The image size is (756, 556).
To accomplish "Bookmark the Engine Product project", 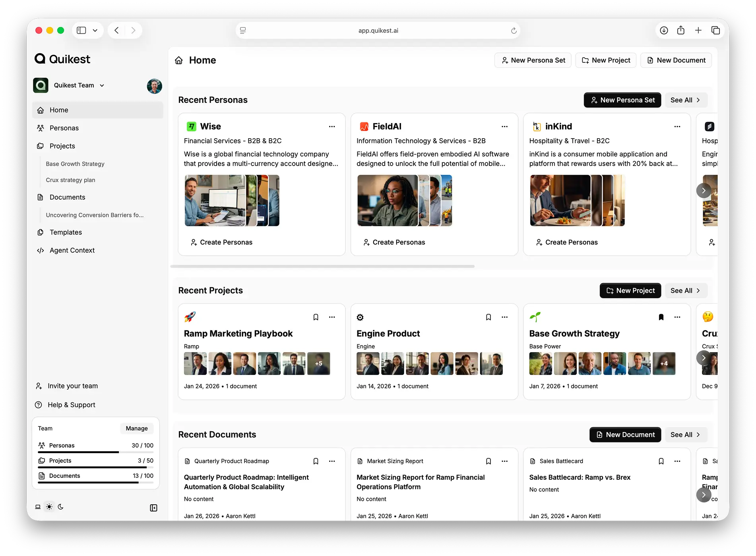I will [488, 317].
